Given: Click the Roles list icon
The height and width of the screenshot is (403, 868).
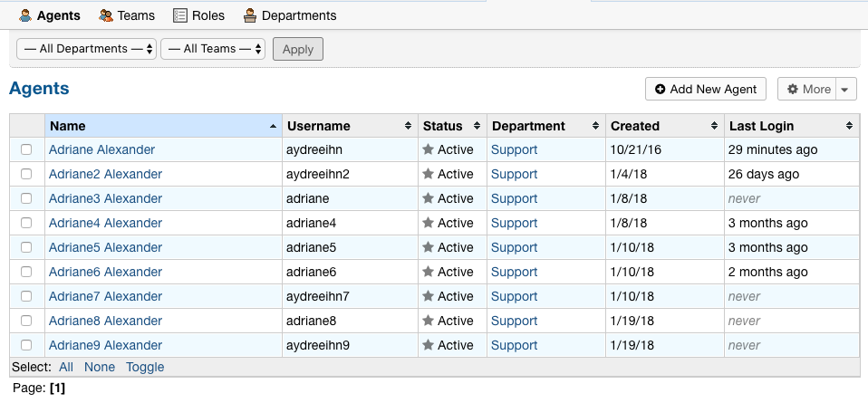Looking at the screenshot, I should (x=180, y=15).
